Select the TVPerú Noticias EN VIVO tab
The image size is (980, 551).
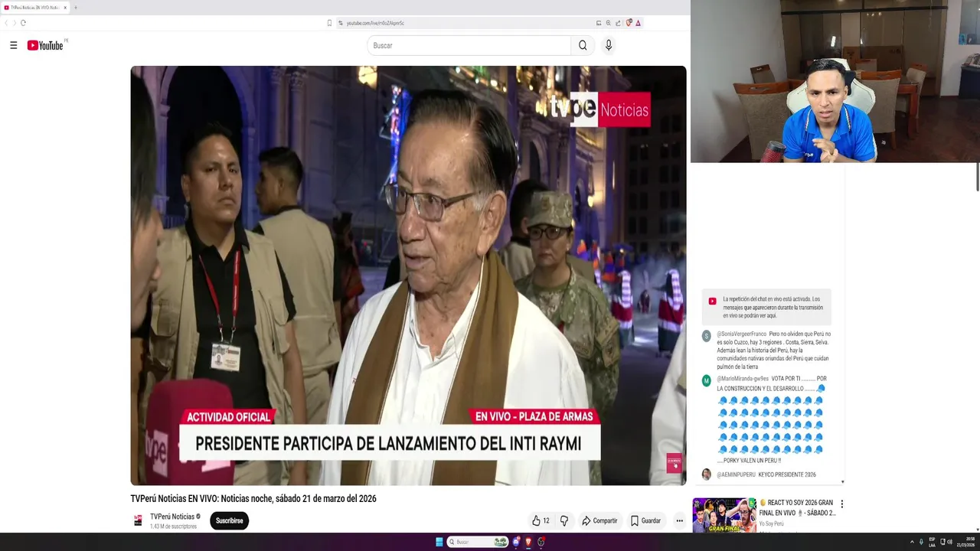point(35,8)
